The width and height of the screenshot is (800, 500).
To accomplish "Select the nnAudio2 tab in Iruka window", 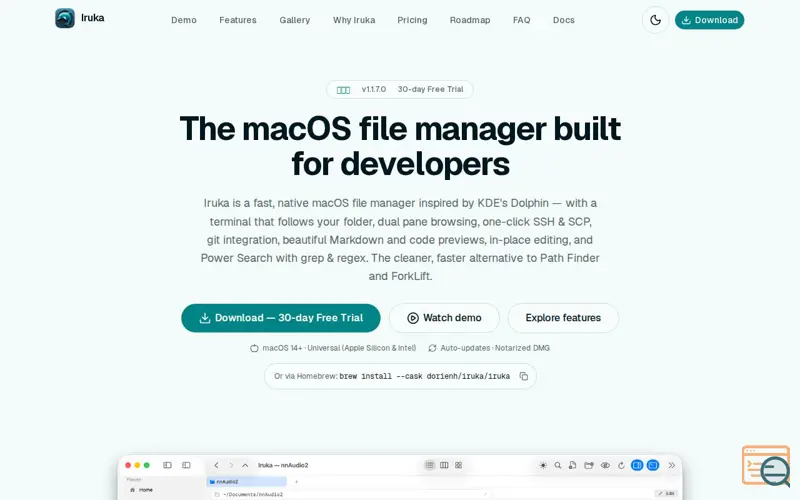I will [x=246, y=482].
